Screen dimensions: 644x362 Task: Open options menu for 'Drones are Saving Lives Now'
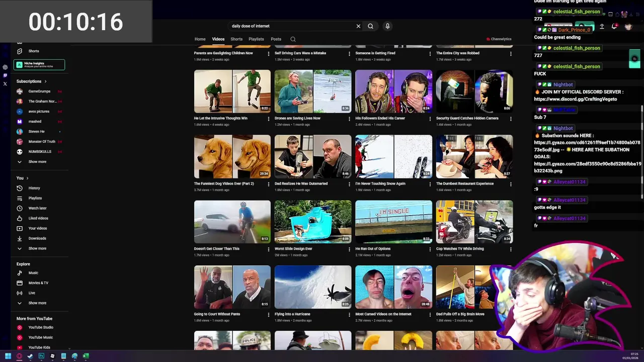pyautogui.click(x=349, y=119)
